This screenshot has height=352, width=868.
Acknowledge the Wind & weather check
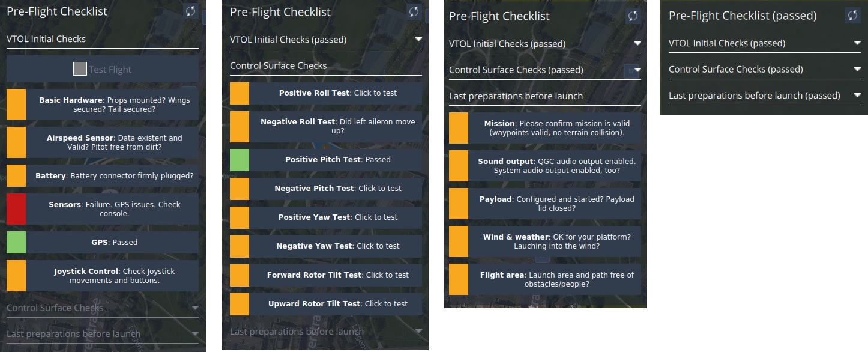[545, 241]
